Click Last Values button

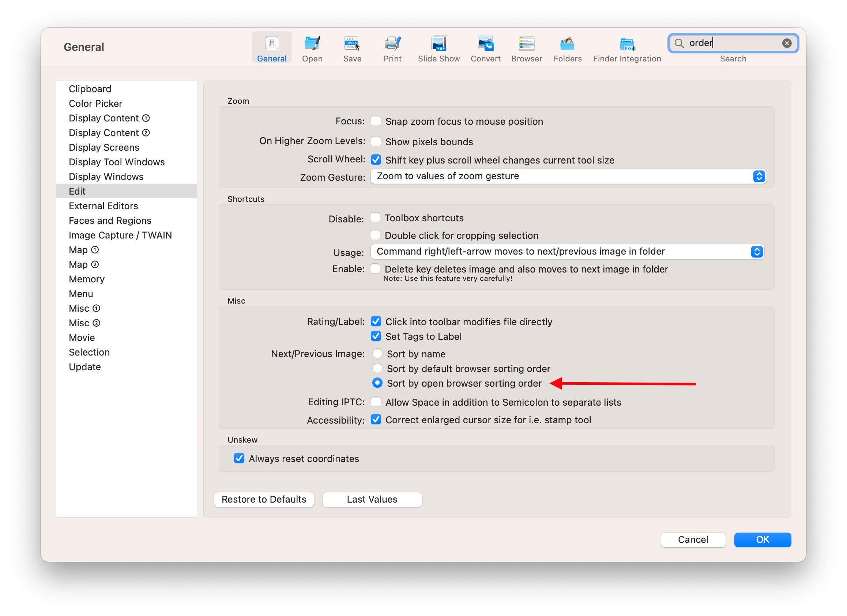click(372, 499)
